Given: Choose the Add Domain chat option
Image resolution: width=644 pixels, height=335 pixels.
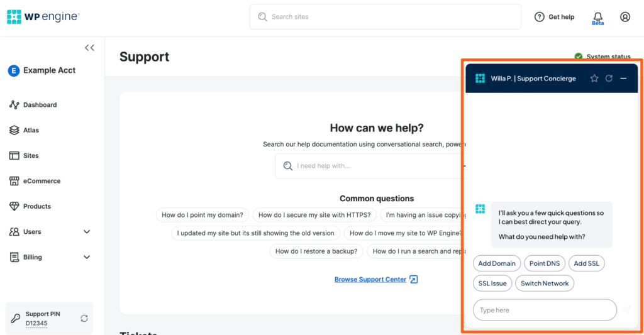Looking at the screenshot, I should [x=497, y=263].
